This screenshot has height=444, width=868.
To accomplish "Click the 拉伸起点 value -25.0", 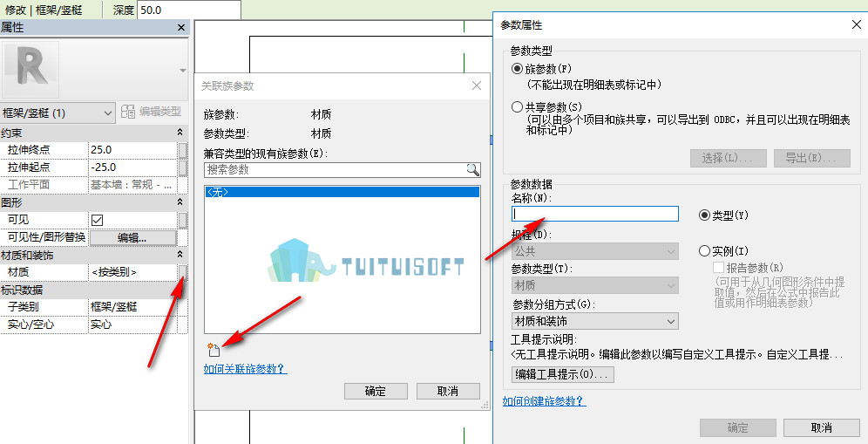I will 132,167.
